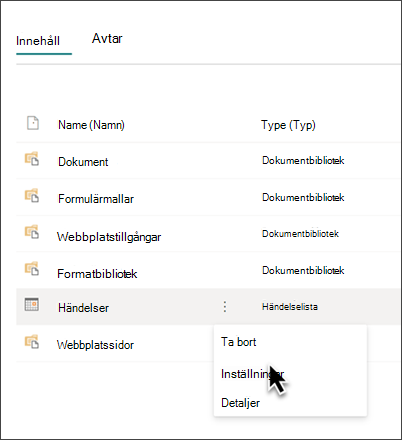Sort by the Name (Namn) column header
The height and width of the screenshot is (440, 402).
[x=91, y=125]
